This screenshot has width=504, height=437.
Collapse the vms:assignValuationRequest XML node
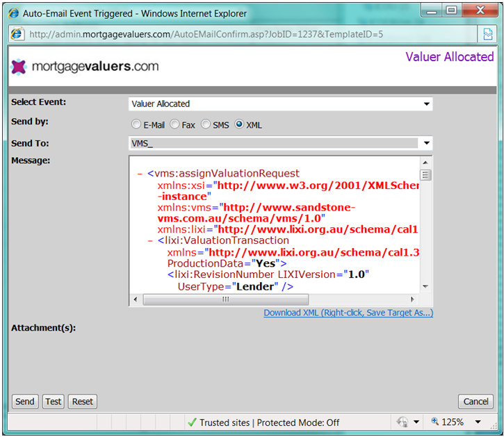point(140,174)
